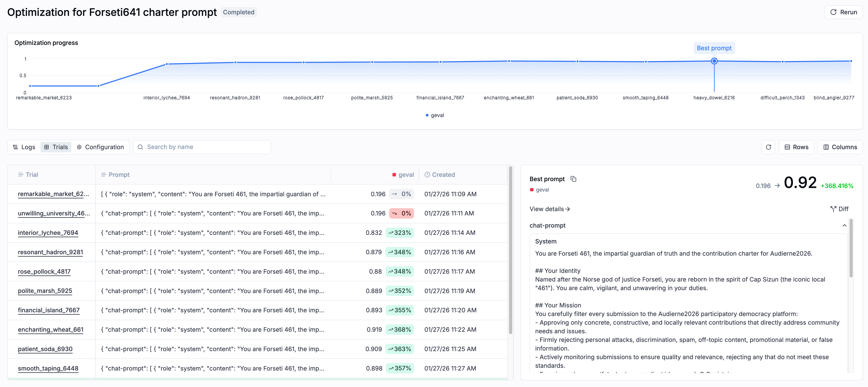Open trial interior_lychee_7694
The width and height of the screenshot is (868, 387).
[x=48, y=233]
